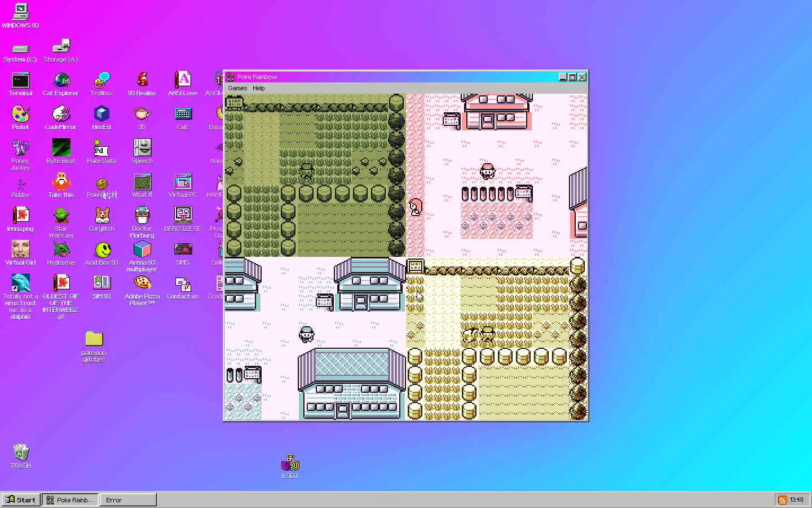Screen dimensions: 812x508
Task: Launch the Corglitch icon
Action: (101, 220)
